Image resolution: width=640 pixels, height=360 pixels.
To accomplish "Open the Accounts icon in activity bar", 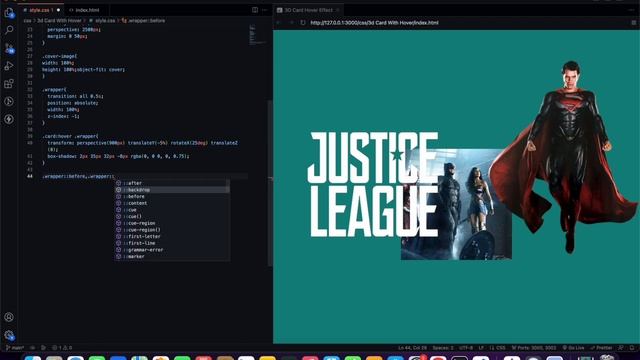I will tap(9, 317).
